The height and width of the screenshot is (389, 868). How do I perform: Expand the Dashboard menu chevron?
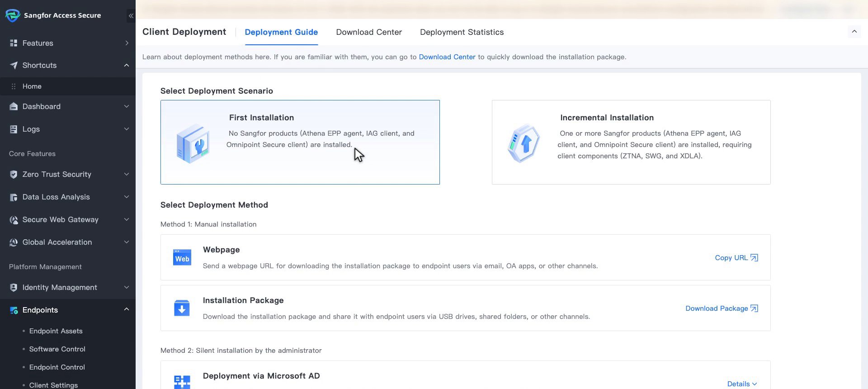point(127,106)
